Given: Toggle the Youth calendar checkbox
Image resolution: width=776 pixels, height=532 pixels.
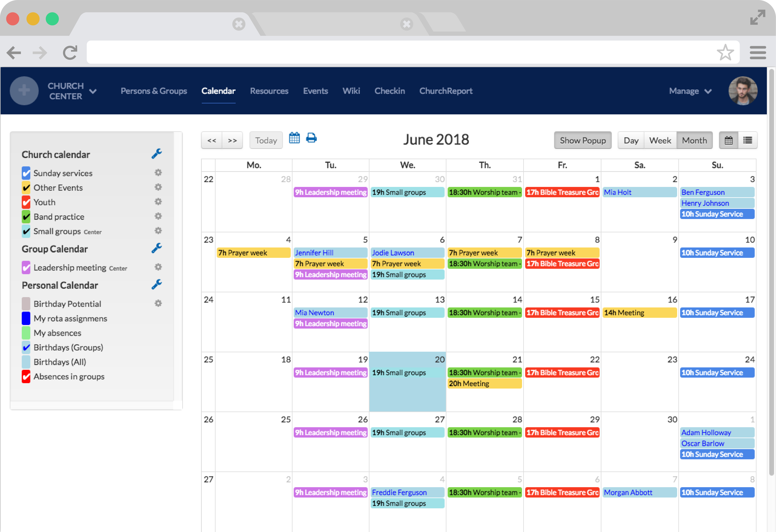Looking at the screenshot, I should click(x=26, y=202).
